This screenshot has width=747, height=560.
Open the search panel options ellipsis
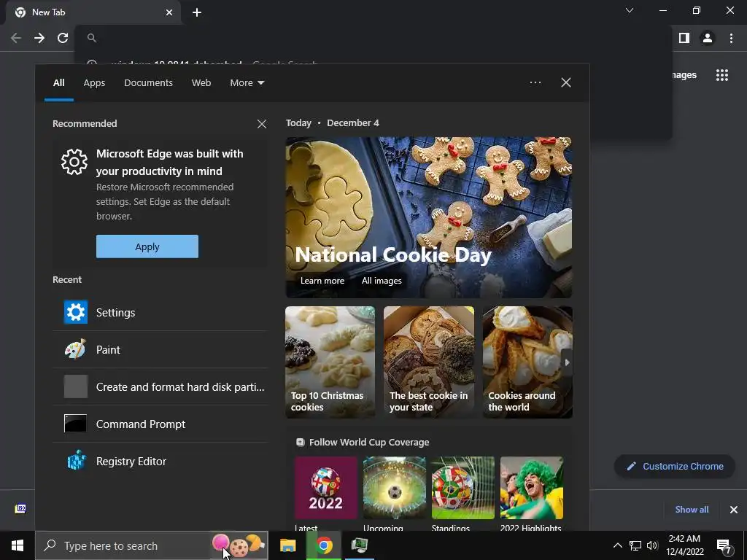(x=535, y=82)
